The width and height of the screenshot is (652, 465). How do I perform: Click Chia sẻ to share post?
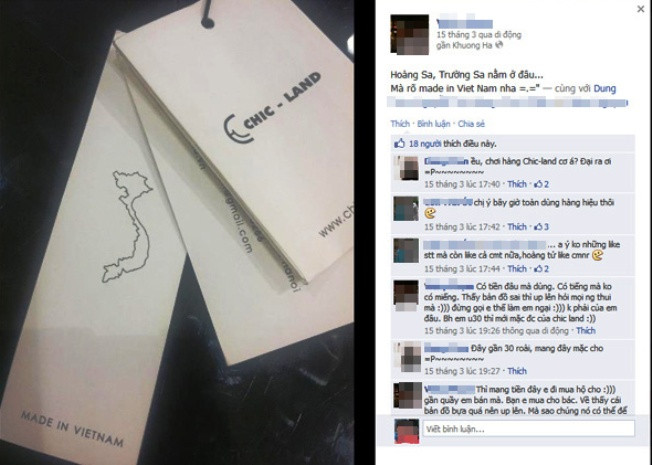click(471, 124)
